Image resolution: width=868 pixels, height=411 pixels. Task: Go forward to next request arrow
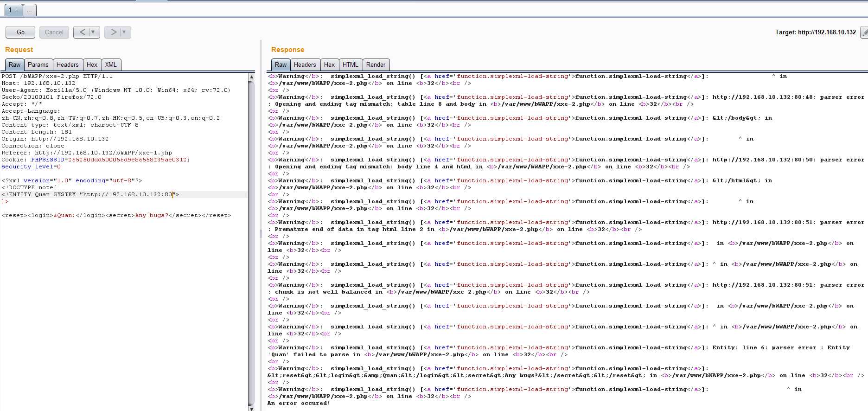113,32
